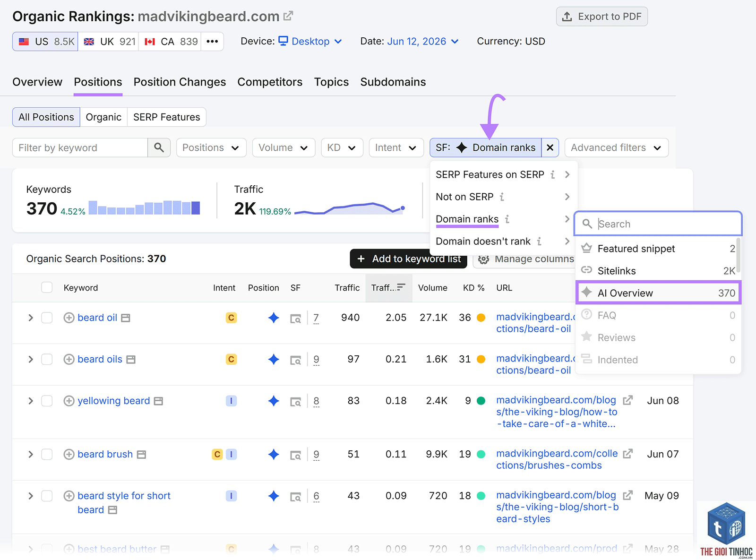Click AI Overview star icon in yellowing beard row
Viewport: 756px width, 560px height.
(x=274, y=401)
